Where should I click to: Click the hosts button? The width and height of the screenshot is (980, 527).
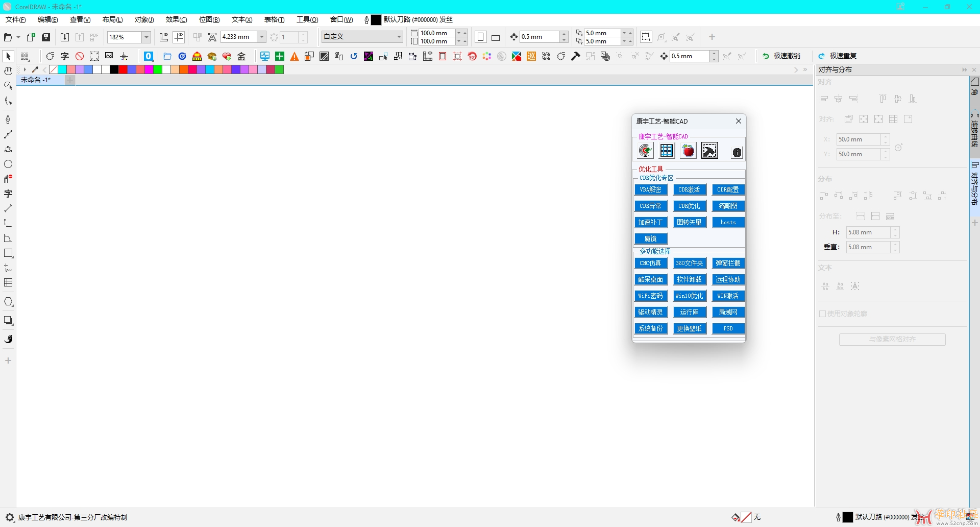point(728,222)
